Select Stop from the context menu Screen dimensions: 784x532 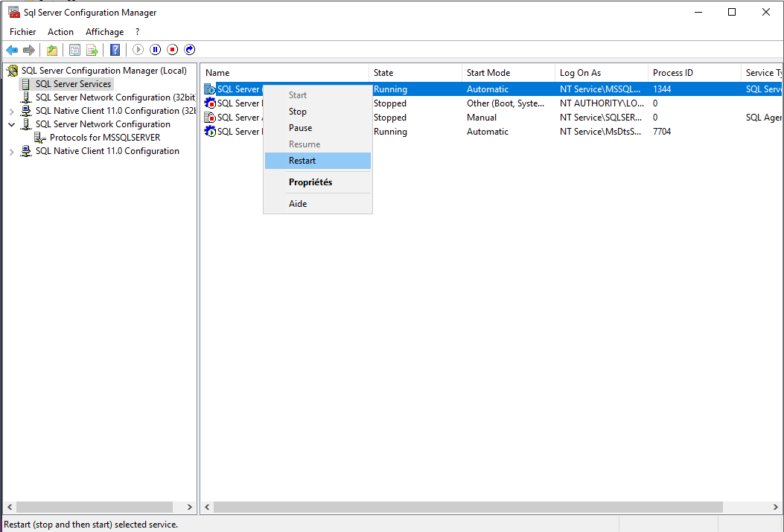(298, 112)
